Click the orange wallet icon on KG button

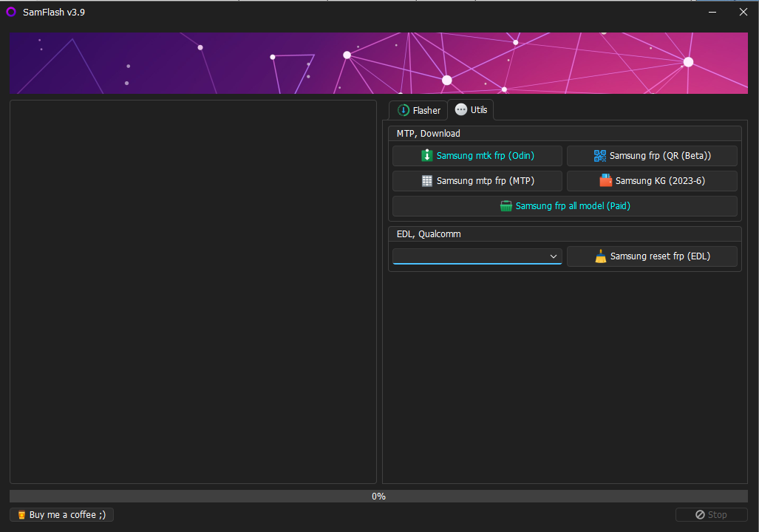click(605, 180)
